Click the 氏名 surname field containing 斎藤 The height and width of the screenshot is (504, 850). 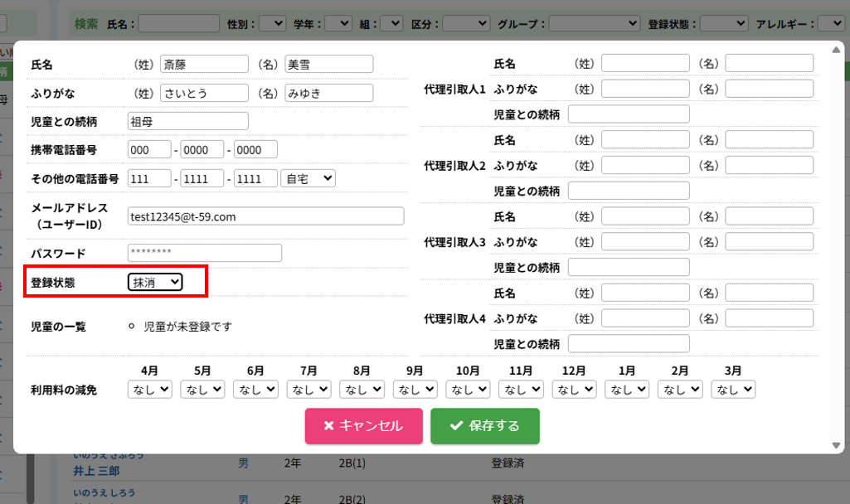coord(204,64)
